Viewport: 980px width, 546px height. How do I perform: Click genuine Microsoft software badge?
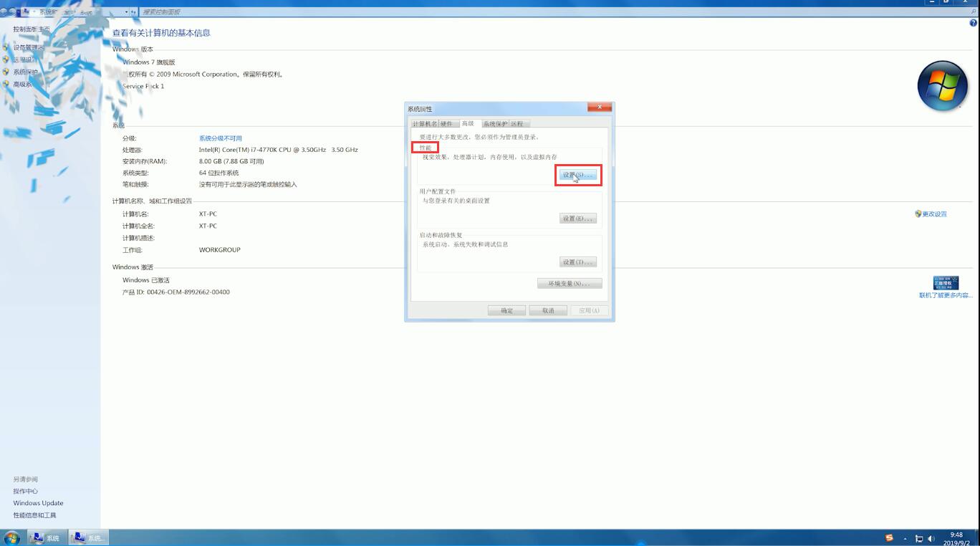[x=946, y=282]
